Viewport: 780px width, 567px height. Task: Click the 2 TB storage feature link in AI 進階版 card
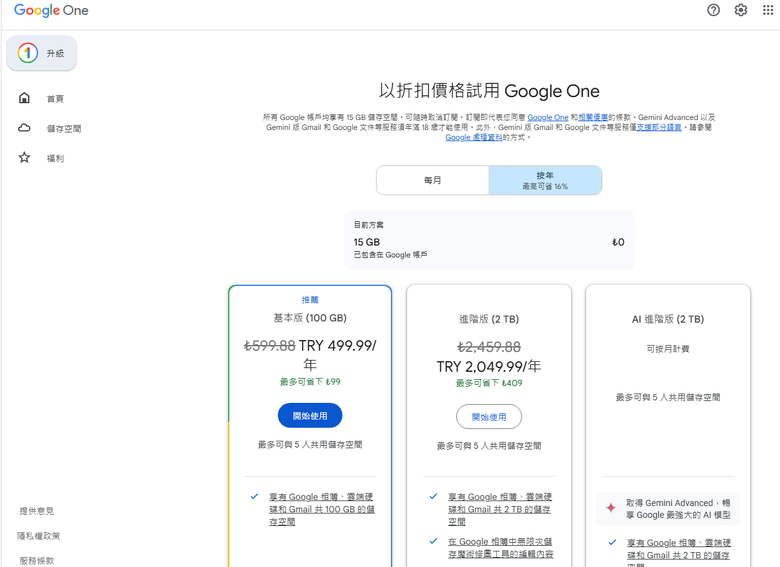679,554
